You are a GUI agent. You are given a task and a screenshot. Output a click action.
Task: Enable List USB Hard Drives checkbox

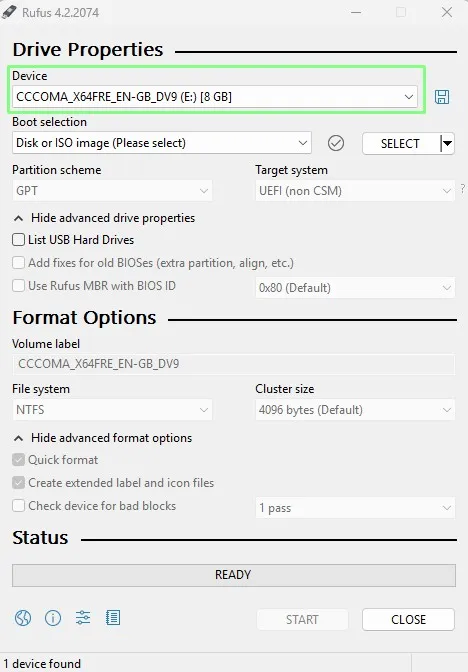pyautogui.click(x=18, y=240)
